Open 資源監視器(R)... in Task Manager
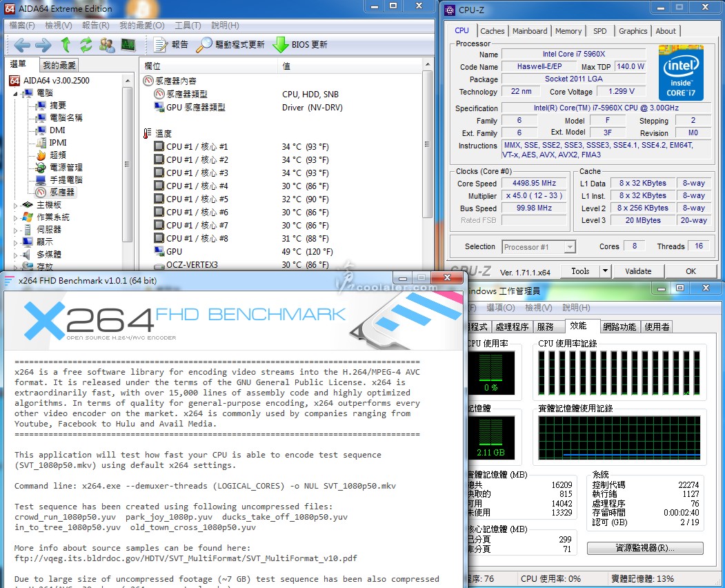The image size is (725, 588). (x=645, y=548)
